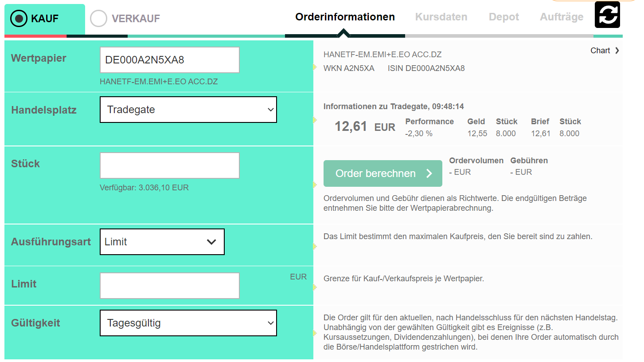
Task: Click into the Wertpapier ISIN input field
Action: pyautogui.click(x=169, y=60)
